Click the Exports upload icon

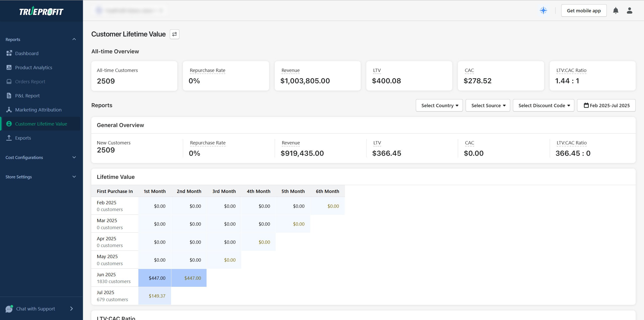point(9,138)
